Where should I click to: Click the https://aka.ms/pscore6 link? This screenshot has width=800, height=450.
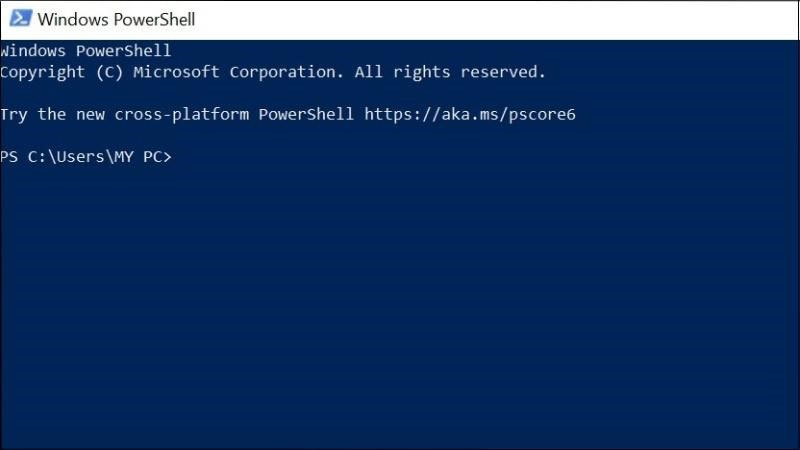[x=469, y=114]
